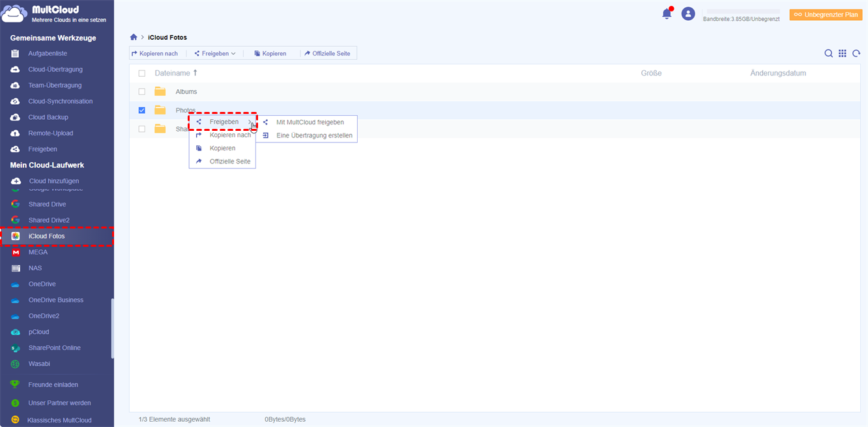
Task: Select iCloud Fotos in sidebar
Action: 57,236
